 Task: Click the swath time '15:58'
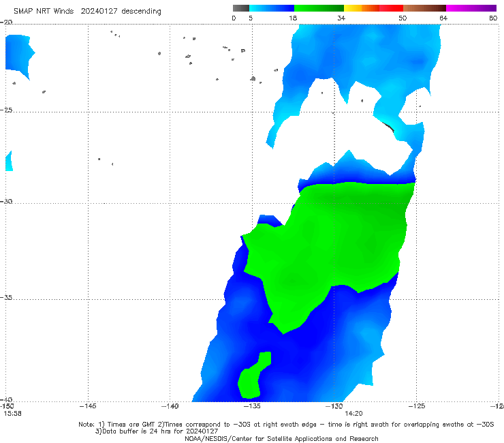click(x=12, y=414)
